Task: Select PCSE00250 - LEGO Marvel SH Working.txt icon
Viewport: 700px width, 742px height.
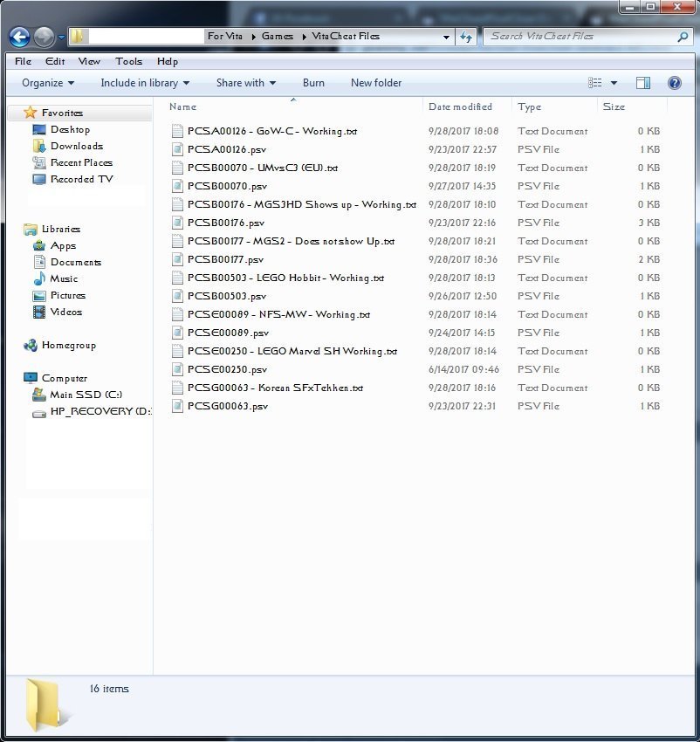Action: pos(177,351)
